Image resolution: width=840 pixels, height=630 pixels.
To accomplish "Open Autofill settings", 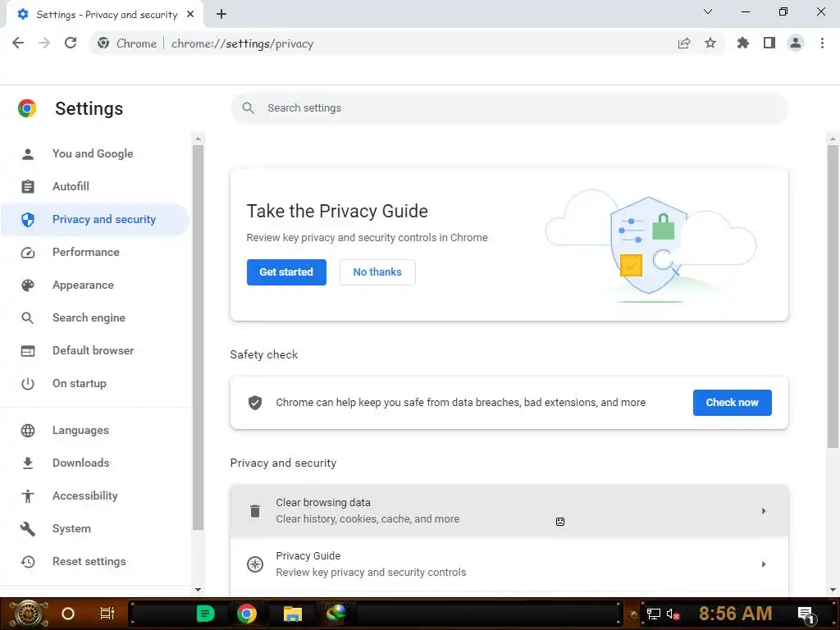I will coord(95,186).
